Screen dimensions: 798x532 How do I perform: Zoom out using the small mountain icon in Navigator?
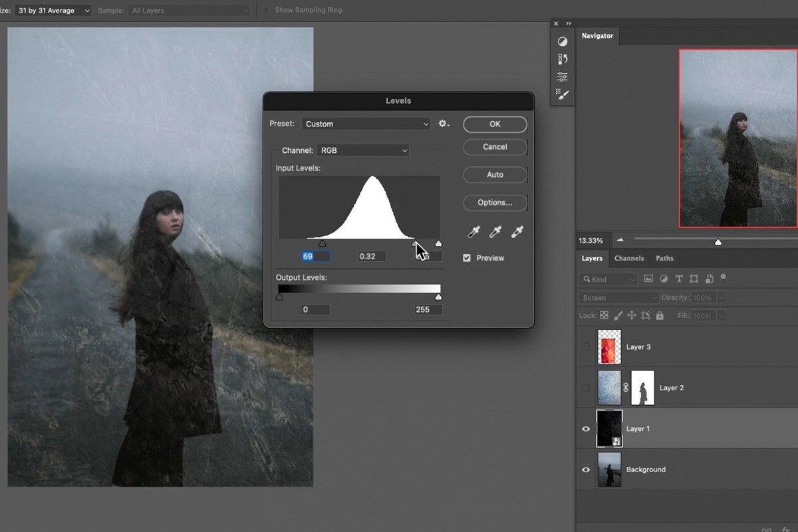click(620, 240)
